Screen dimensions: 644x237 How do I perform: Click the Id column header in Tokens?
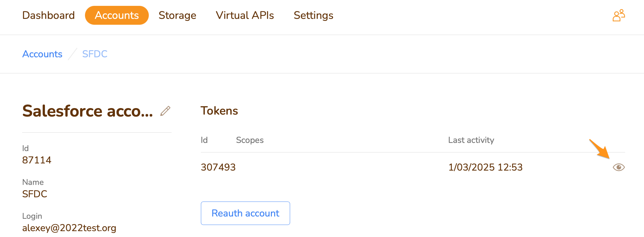tap(204, 140)
